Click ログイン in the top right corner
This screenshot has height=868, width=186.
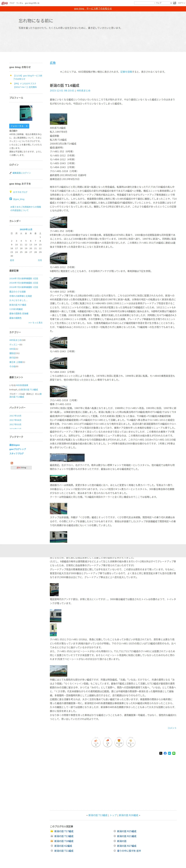pos(182,3)
